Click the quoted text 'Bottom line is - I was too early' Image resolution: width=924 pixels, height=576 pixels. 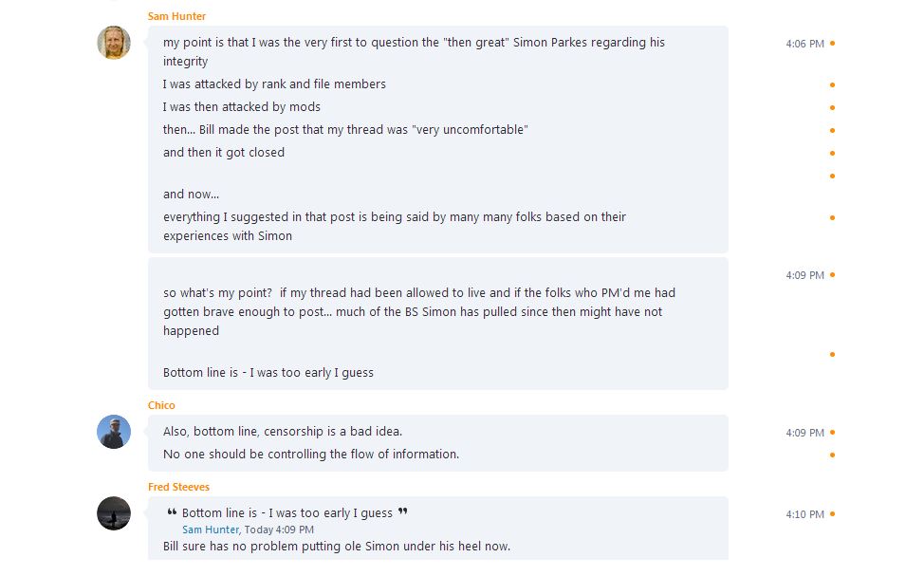(286, 512)
